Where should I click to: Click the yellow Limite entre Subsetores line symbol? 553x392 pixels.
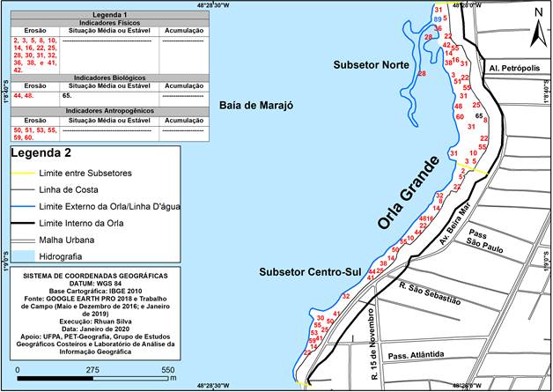[x=26, y=174]
